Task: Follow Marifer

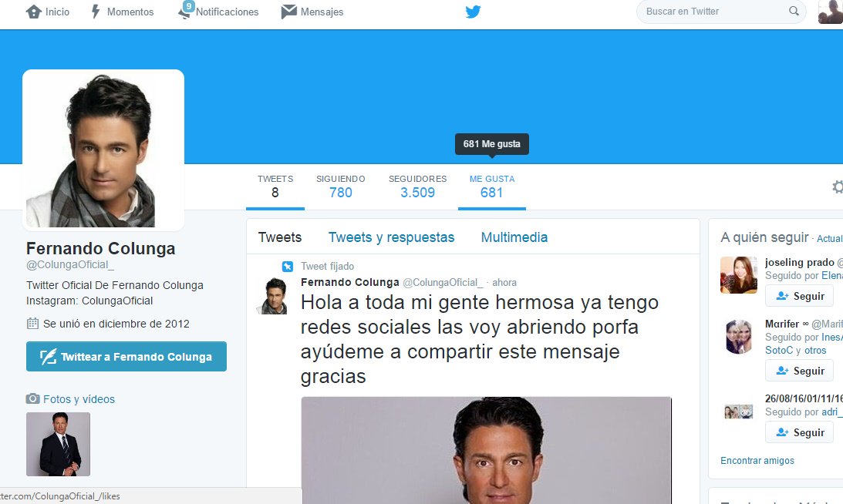Action: click(x=799, y=371)
